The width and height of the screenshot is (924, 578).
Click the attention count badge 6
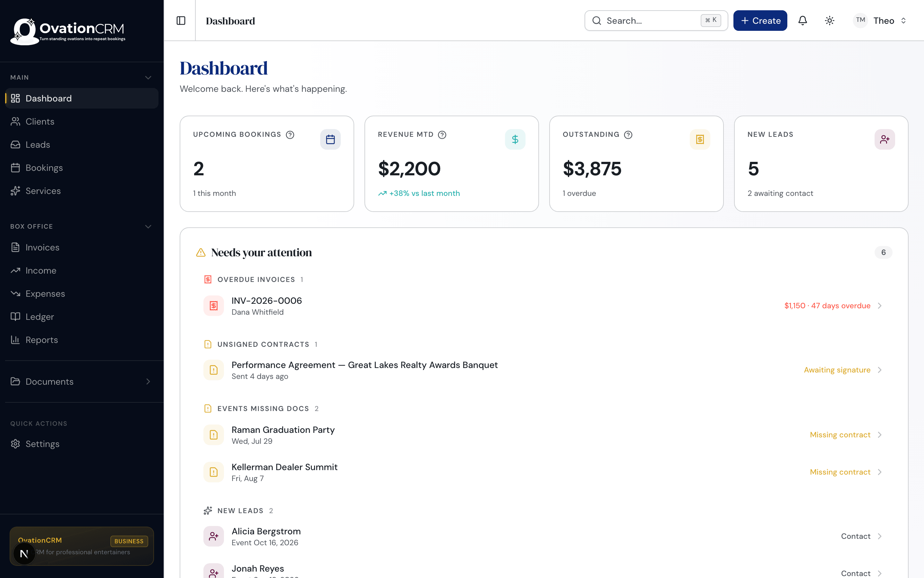click(883, 252)
